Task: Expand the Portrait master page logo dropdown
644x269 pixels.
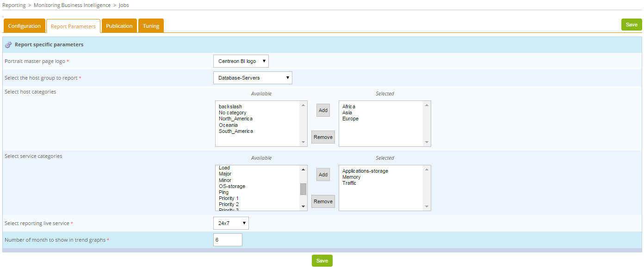Action: [x=241, y=61]
